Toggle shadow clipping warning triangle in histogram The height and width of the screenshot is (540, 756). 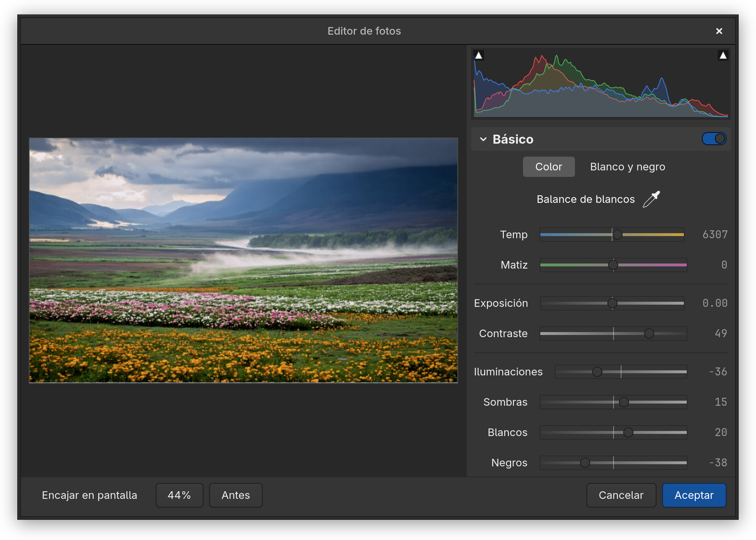[x=479, y=55]
